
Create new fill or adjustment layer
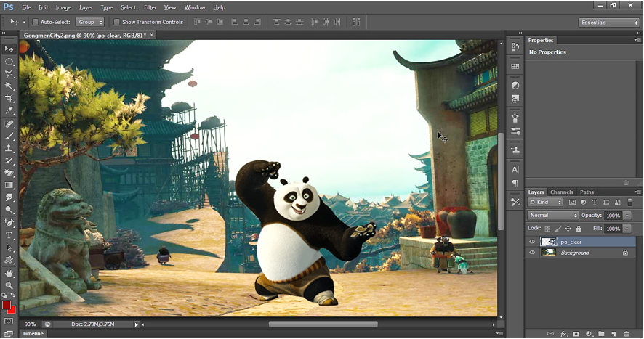click(x=589, y=334)
